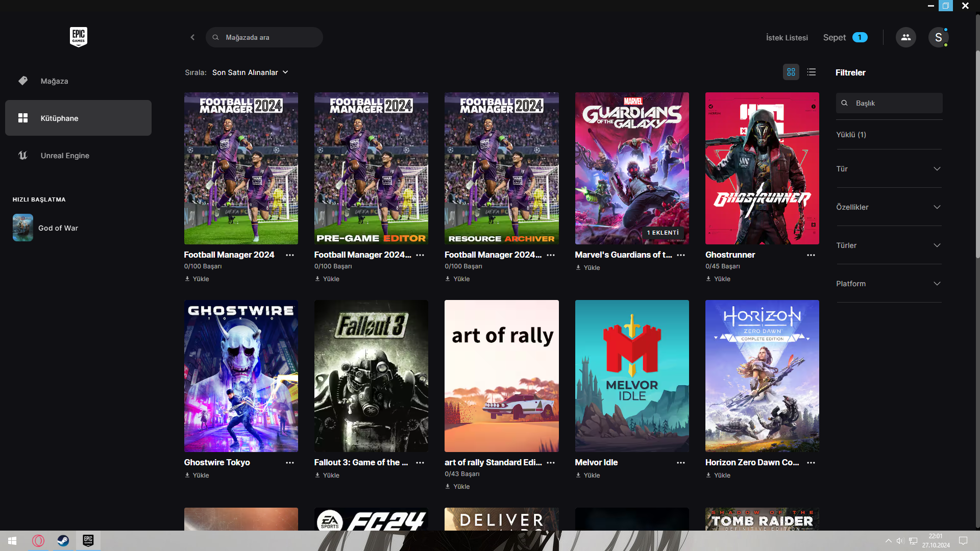Open the Son Satın Alınanlar sort dropdown
Screen dimensions: 980x551
pos(250,72)
